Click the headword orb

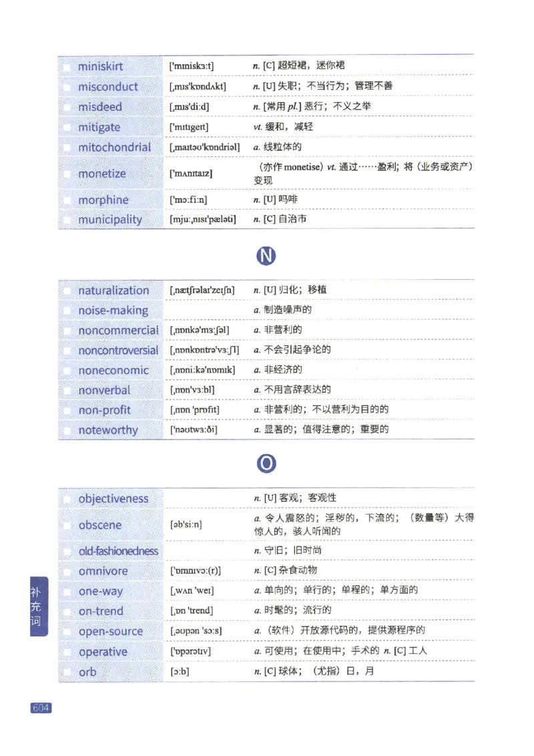coord(87,672)
